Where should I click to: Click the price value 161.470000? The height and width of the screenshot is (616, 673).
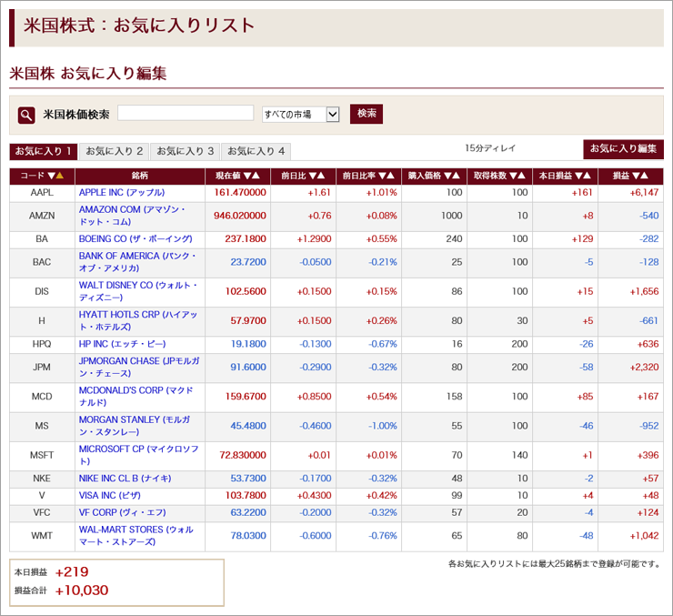(x=240, y=192)
